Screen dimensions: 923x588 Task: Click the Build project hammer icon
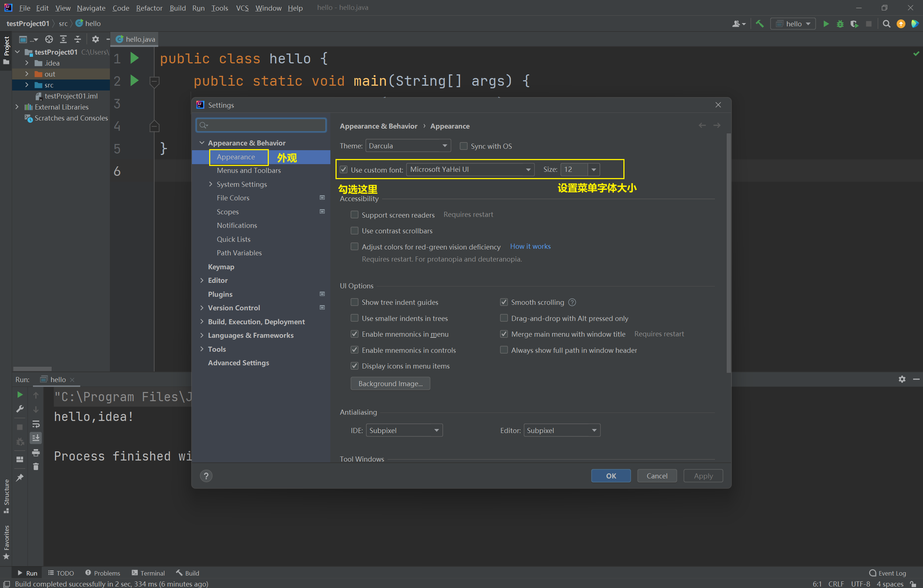pos(759,24)
